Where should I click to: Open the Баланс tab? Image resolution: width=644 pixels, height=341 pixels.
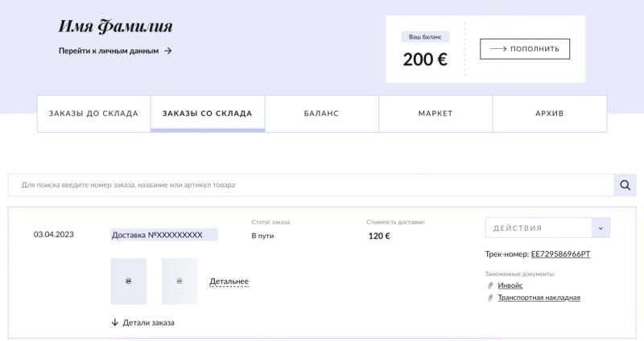pyautogui.click(x=321, y=113)
